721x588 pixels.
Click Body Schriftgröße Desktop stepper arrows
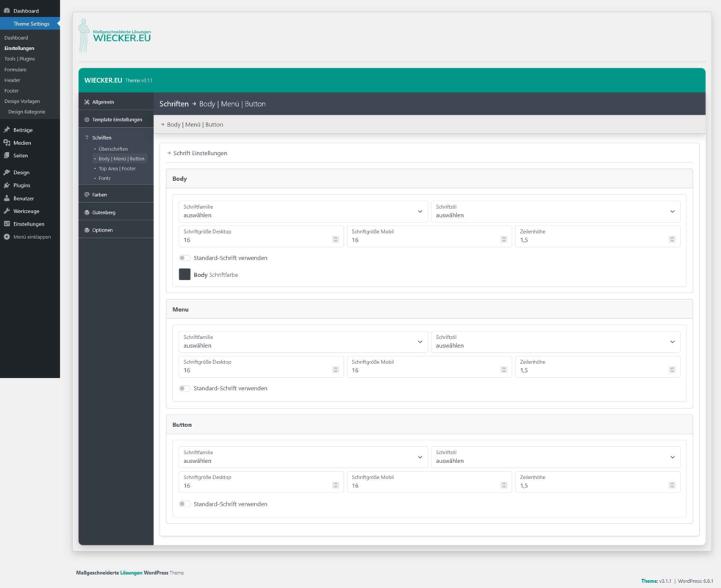(x=335, y=240)
